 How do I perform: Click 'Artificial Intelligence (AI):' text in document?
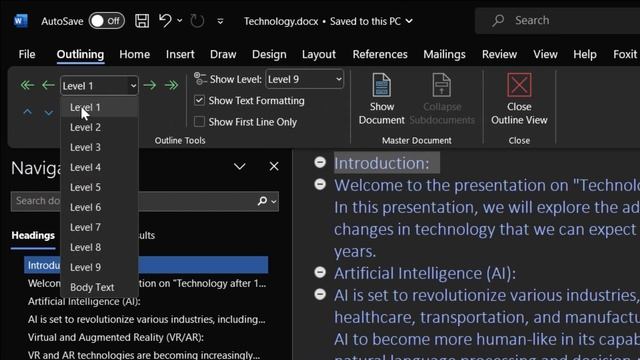[x=425, y=273]
